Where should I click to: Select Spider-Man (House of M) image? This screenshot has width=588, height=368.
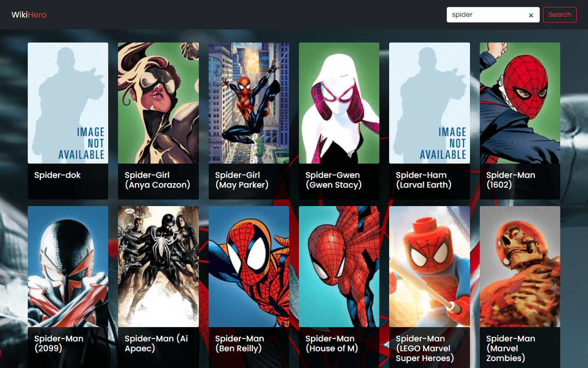(x=339, y=267)
